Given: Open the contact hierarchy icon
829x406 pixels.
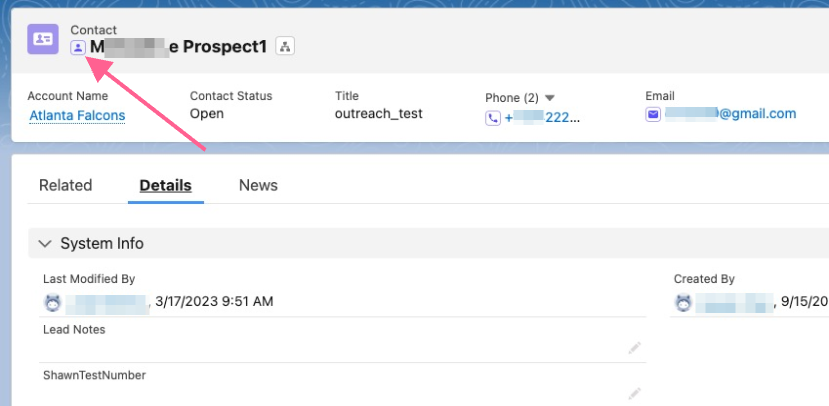Looking at the screenshot, I should 285,47.
